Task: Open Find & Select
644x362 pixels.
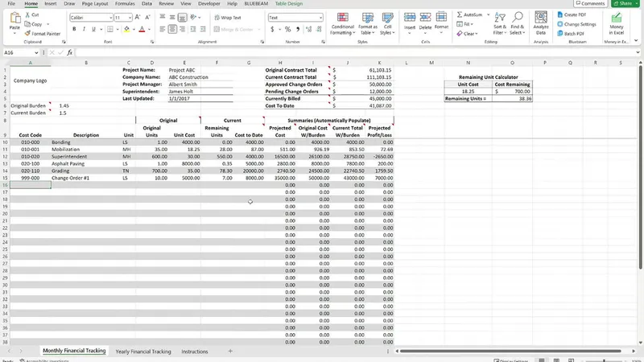Action: point(518,24)
